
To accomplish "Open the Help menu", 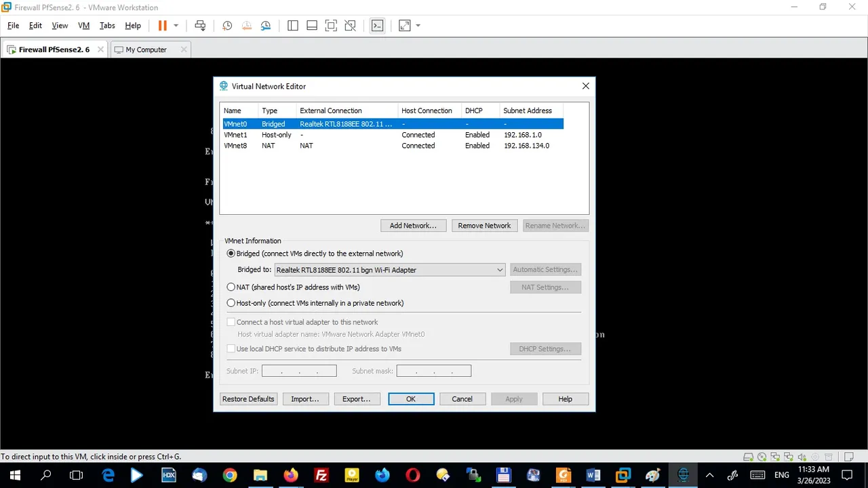I will pyautogui.click(x=133, y=26).
